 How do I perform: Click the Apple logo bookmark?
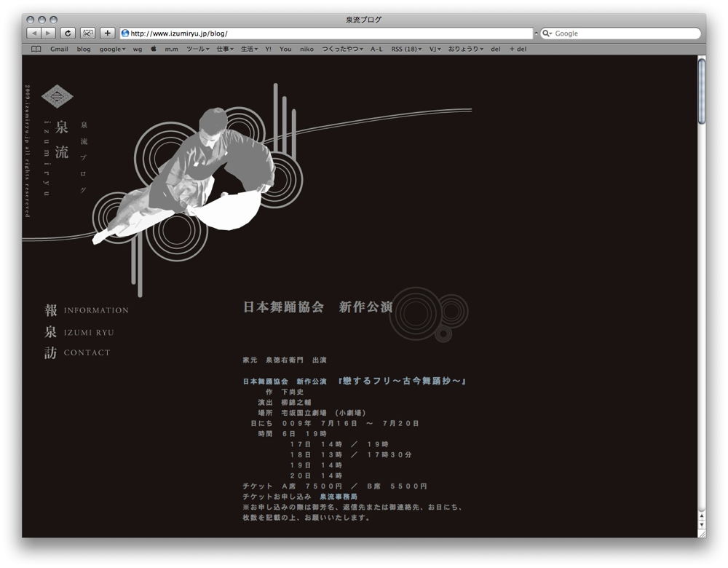(x=154, y=49)
